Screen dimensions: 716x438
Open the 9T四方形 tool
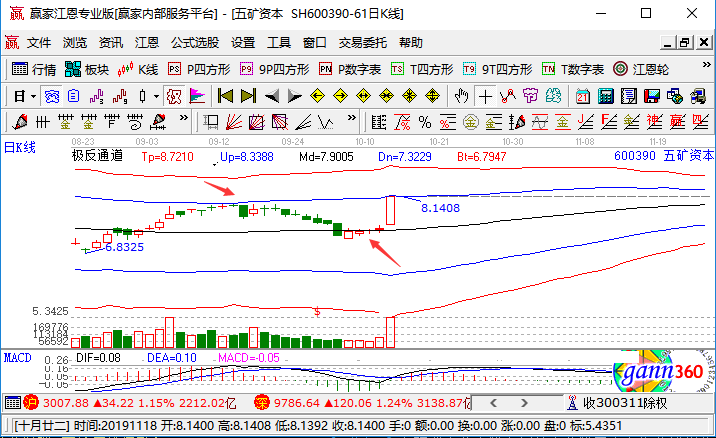pyautogui.click(x=497, y=69)
